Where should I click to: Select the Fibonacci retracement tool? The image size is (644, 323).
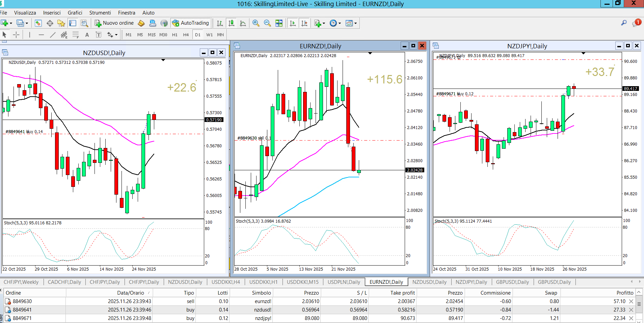tap(76, 35)
